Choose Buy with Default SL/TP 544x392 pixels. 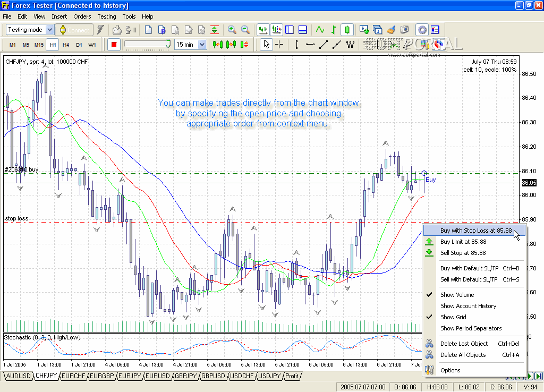tap(474, 268)
